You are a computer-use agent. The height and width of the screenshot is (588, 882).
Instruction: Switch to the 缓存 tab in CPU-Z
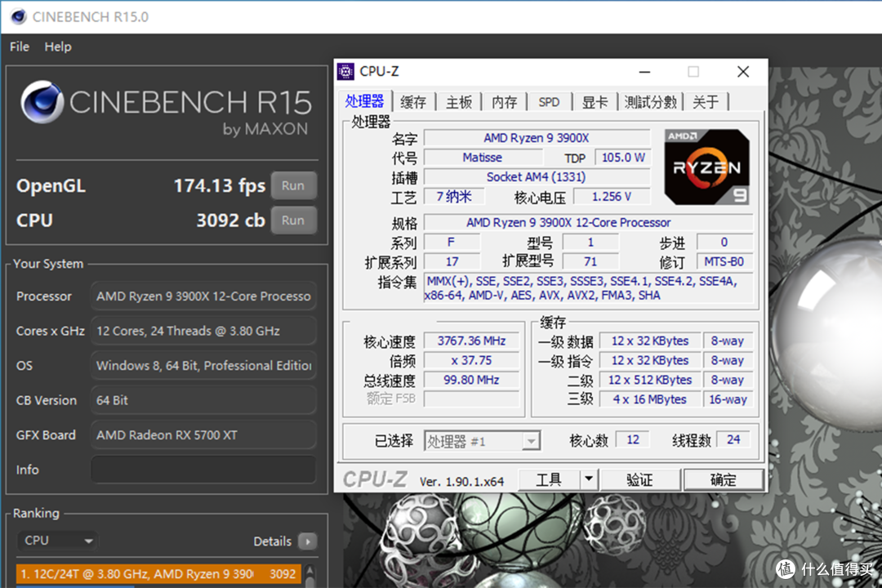click(413, 102)
